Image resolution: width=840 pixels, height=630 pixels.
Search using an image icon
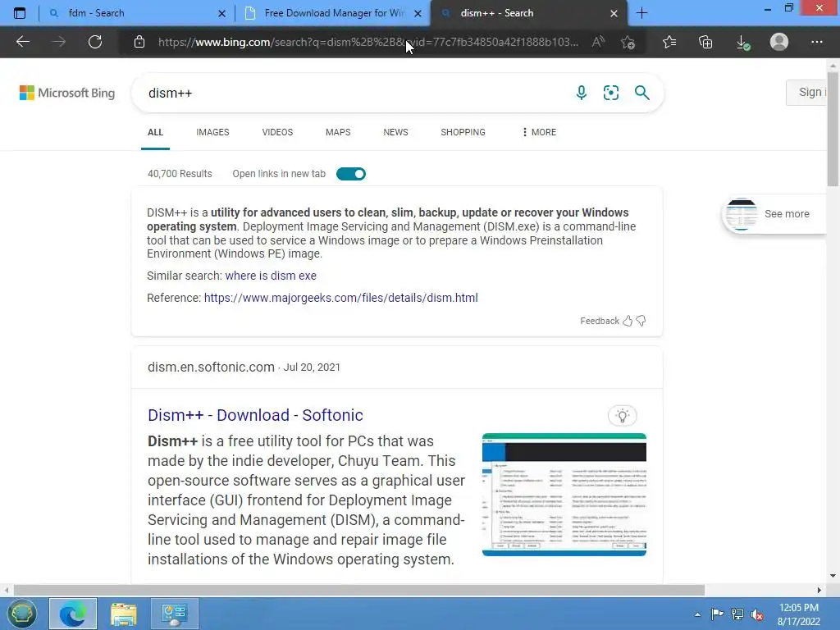[x=610, y=93]
